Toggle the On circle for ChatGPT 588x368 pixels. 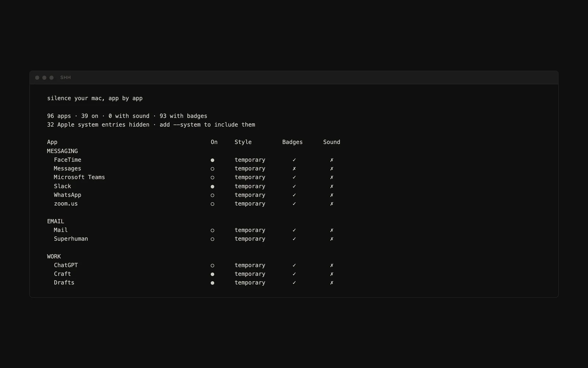(x=212, y=265)
